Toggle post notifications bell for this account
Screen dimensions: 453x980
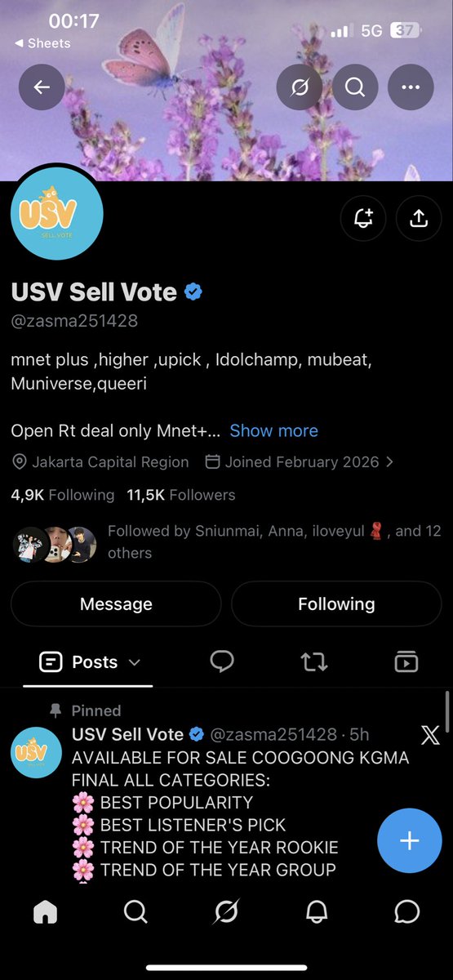(363, 218)
